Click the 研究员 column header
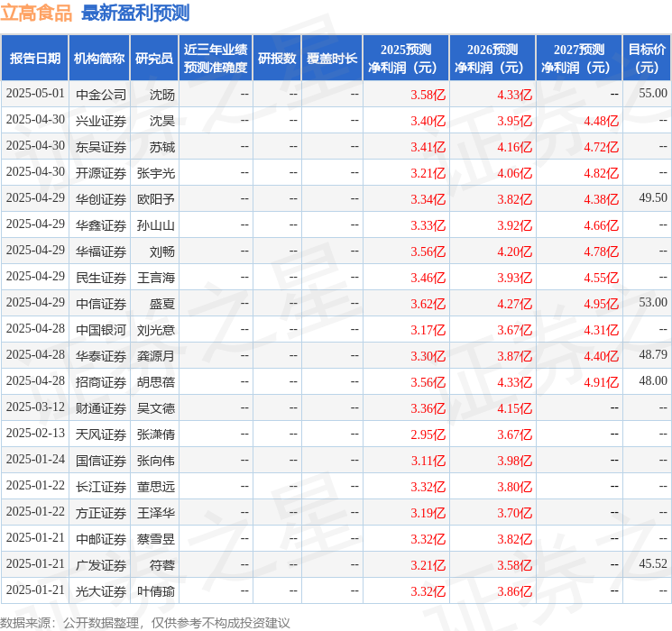Screen dimensions: 672x631 click(x=154, y=59)
